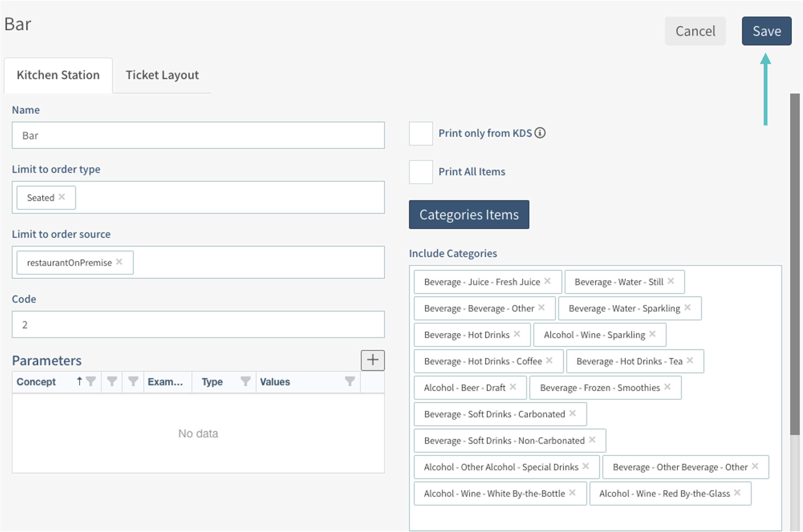Viewport: 803px width, 532px height.
Task: Enable Print only from KDS checkbox
Action: [421, 133]
